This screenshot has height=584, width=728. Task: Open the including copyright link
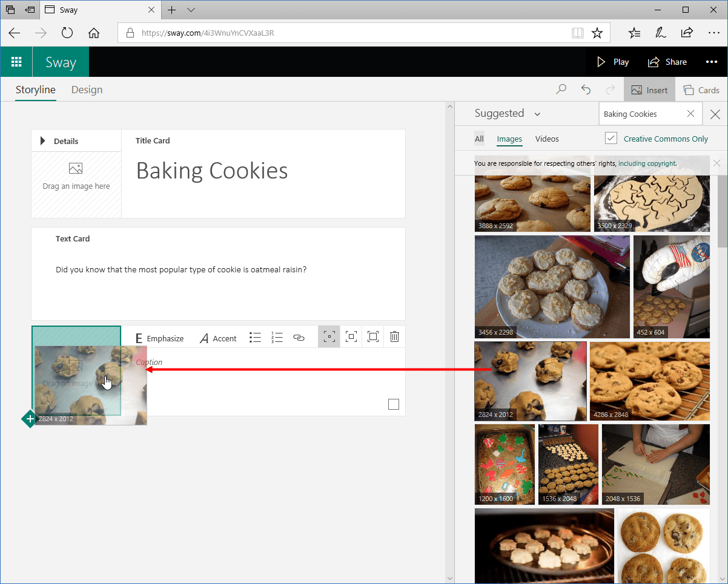coord(647,163)
